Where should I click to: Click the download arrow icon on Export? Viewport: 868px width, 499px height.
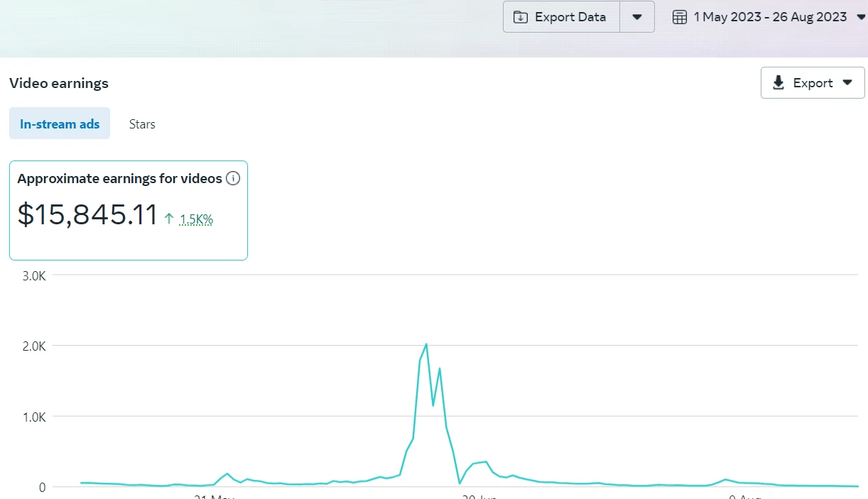(x=779, y=83)
